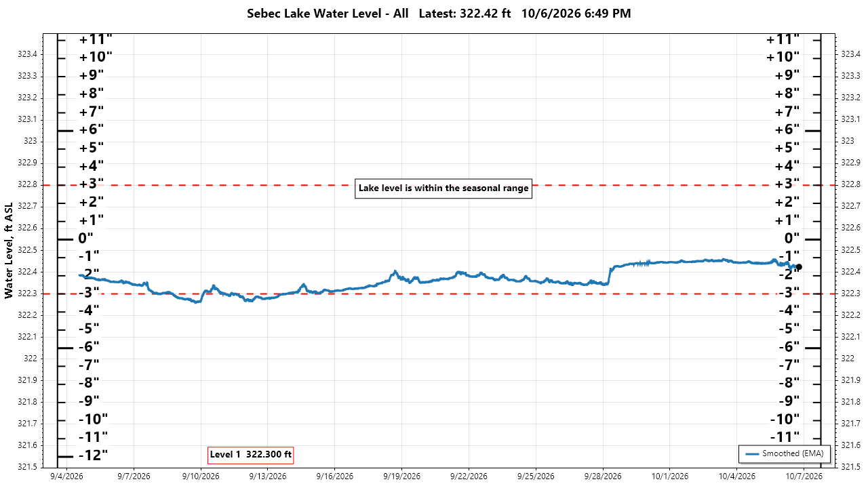
Task: Click the -3" mark on the right gauge
Action: pos(789,292)
